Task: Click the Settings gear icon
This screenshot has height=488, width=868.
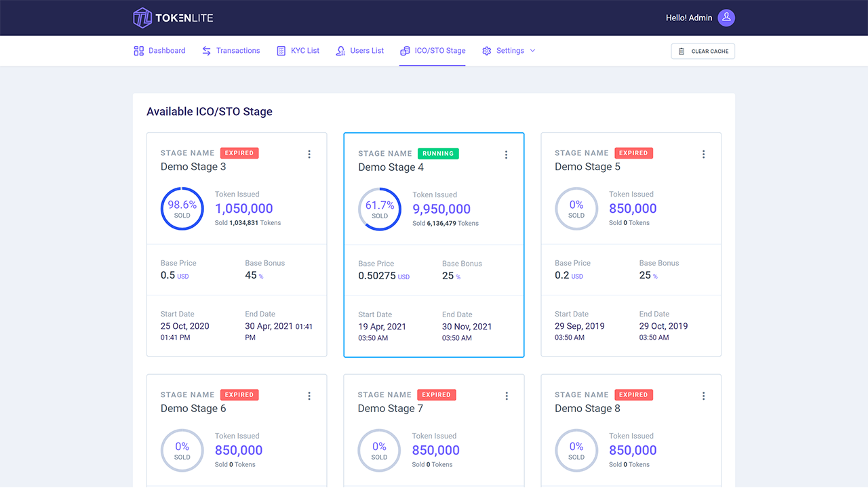Action: click(x=486, y=50)
